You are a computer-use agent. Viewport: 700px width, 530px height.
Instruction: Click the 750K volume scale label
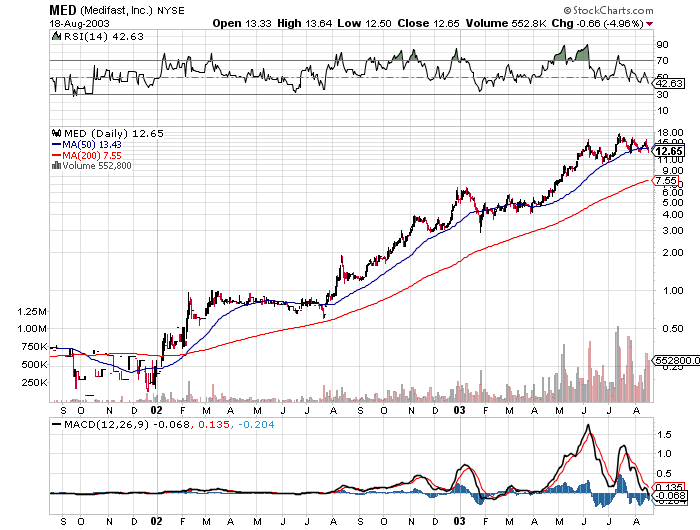coord(34,346)
